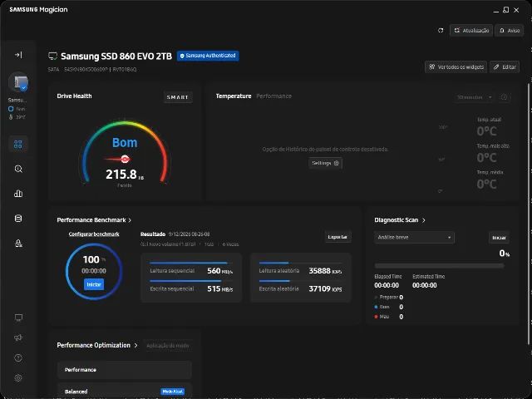Open the Análise breve scan type dropdown
Screen dimensions: 532x399
pyautogui.click(x=414, y=237)
